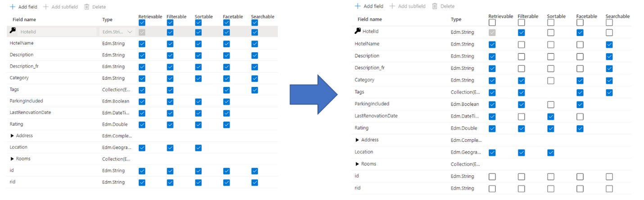Uncheck Searchable for HotelName in left table

click(254, 44)
